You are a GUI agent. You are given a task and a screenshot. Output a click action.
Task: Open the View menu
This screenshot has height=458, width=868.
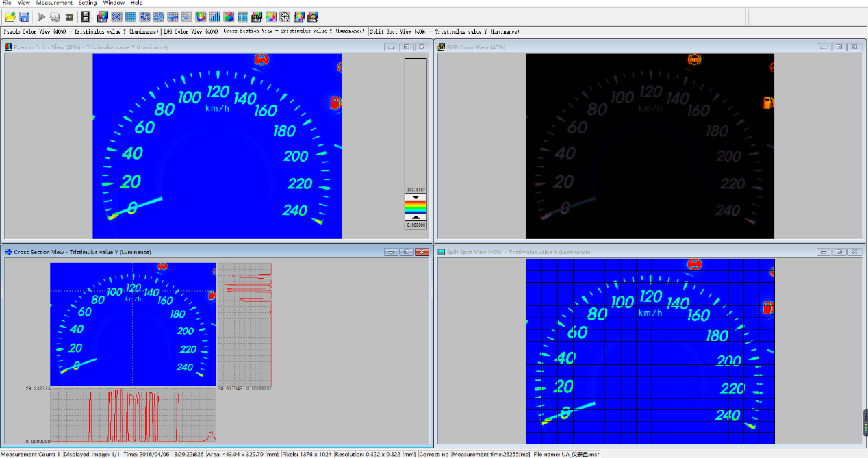click(x=23, y=3)
